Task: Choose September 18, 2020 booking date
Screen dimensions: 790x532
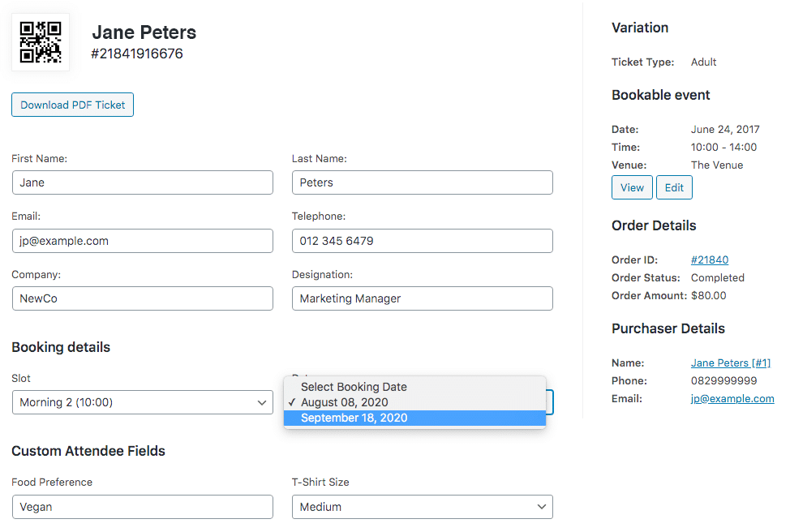Action: click(x=414, y=418)
